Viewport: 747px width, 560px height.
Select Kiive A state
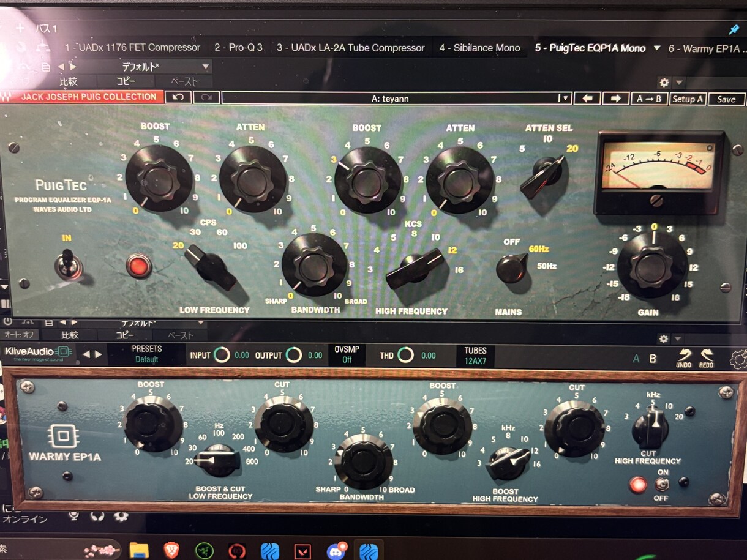click(x=636, y=359)
